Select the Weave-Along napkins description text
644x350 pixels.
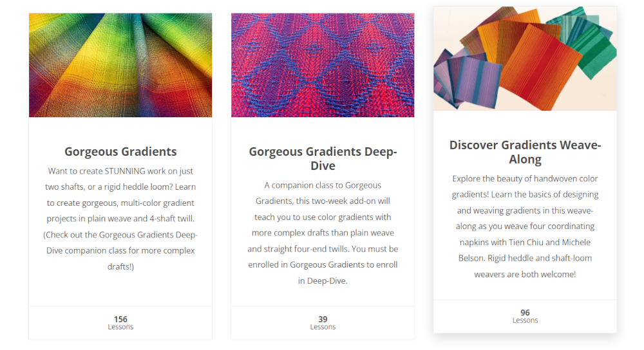tap(525, 226)
